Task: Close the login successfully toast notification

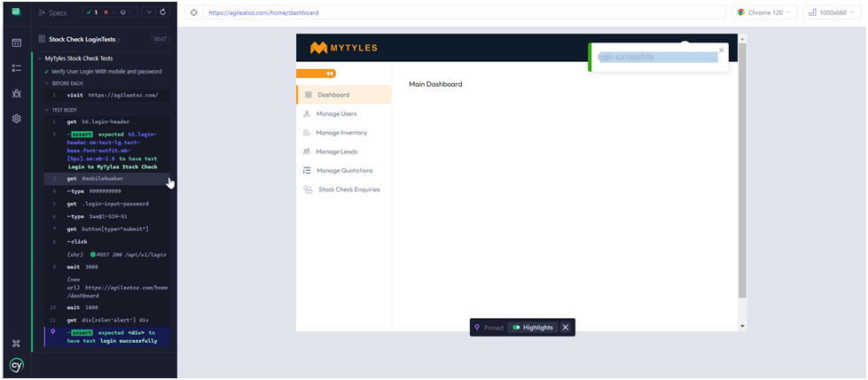Action: click(x=722, y=50)
